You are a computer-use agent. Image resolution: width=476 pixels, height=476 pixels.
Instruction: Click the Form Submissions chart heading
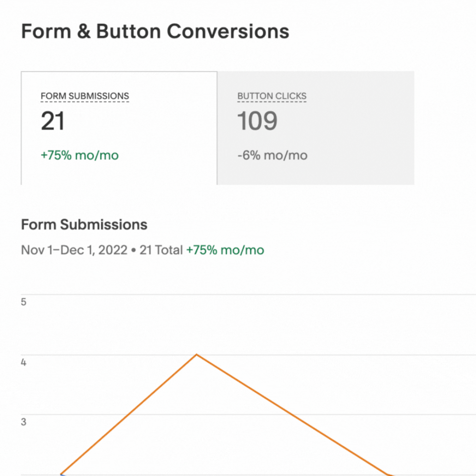(x=84, y=224)
